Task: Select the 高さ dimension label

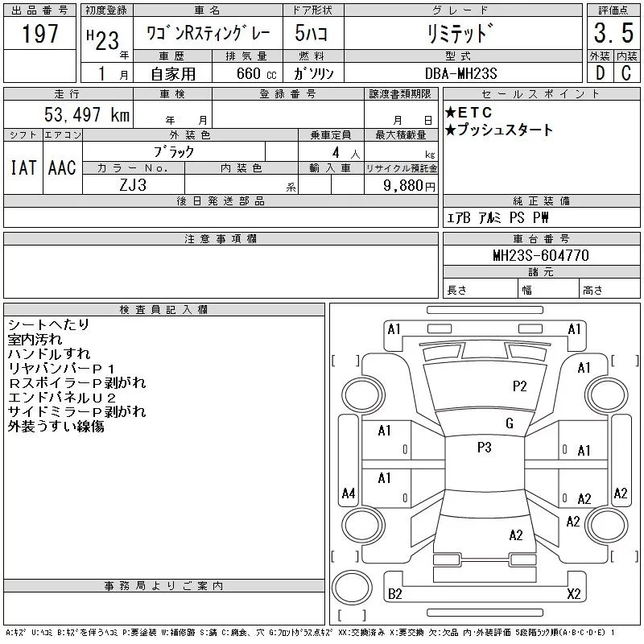Action: pyautogui.click(x=592, y=291)
